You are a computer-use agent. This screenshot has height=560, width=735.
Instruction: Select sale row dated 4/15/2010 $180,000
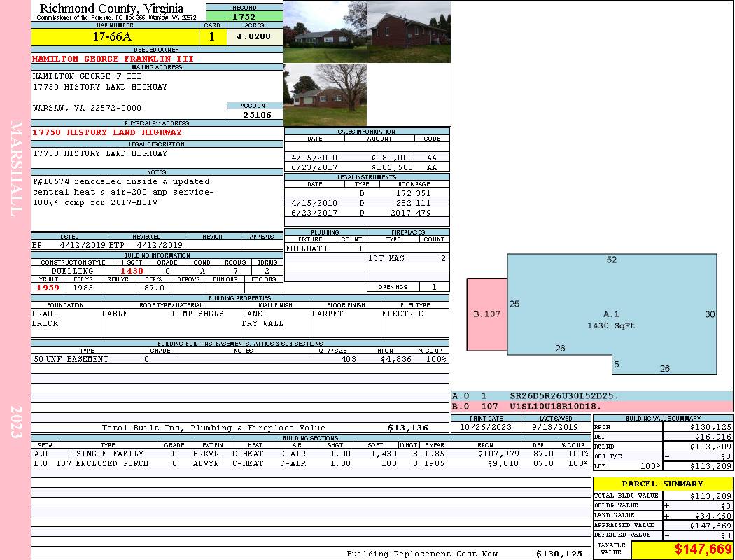click(367, 157)
